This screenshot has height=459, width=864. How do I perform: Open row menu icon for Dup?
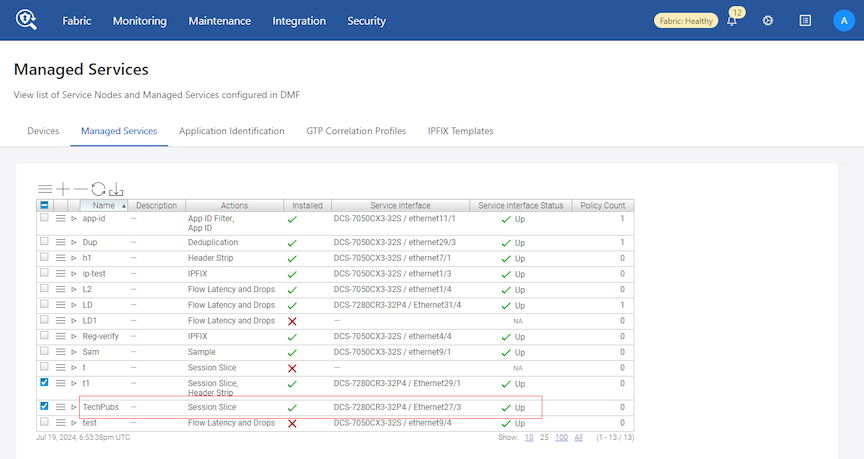point(61,242)
